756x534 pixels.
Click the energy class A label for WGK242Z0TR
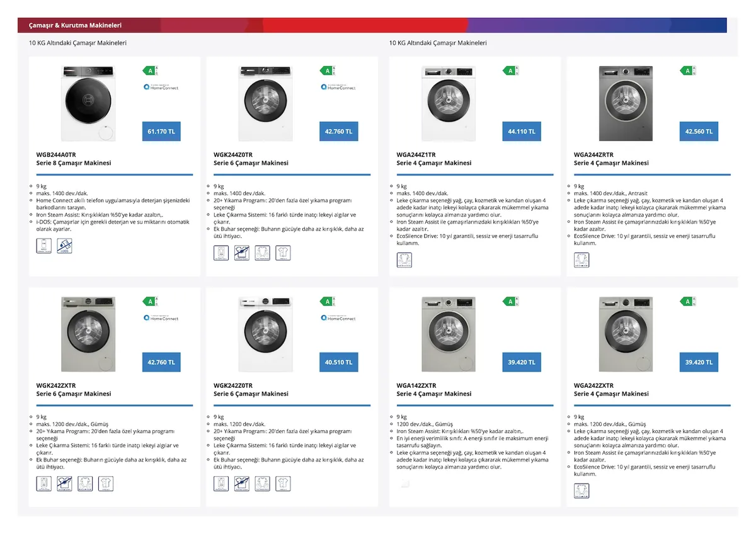pyautogui.click(x=328, y=302)
